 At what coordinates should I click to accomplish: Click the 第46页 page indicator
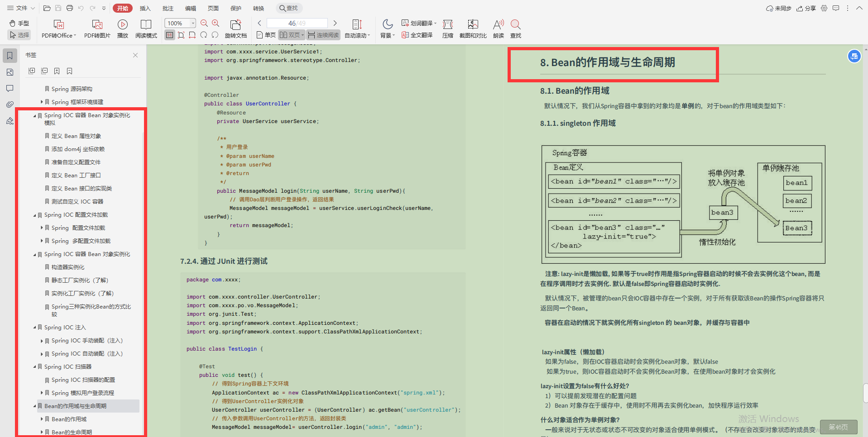coord(839,427)
